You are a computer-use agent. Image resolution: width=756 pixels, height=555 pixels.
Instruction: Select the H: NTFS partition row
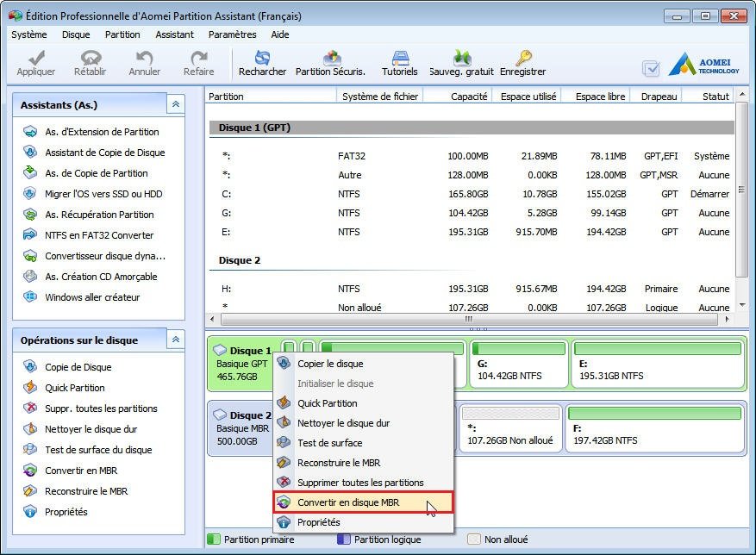point(472,289)
